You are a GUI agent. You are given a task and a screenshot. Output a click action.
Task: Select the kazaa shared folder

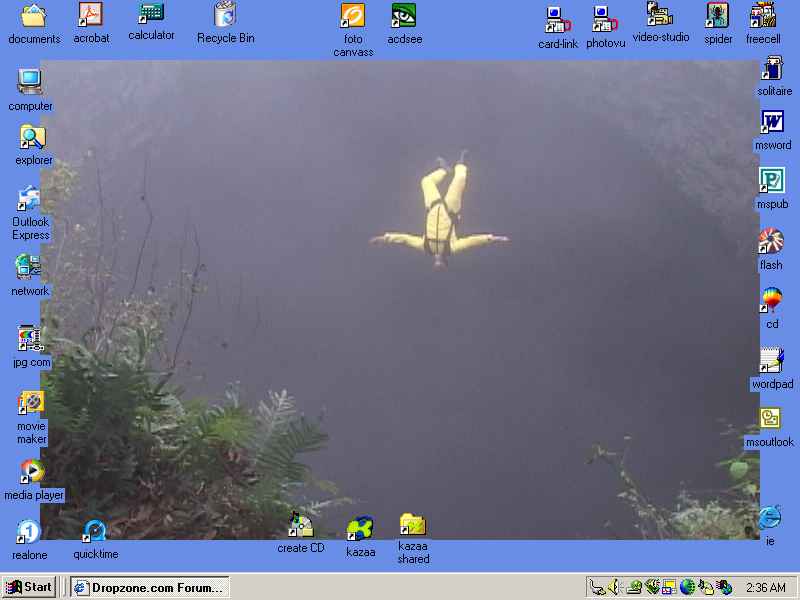412,525
